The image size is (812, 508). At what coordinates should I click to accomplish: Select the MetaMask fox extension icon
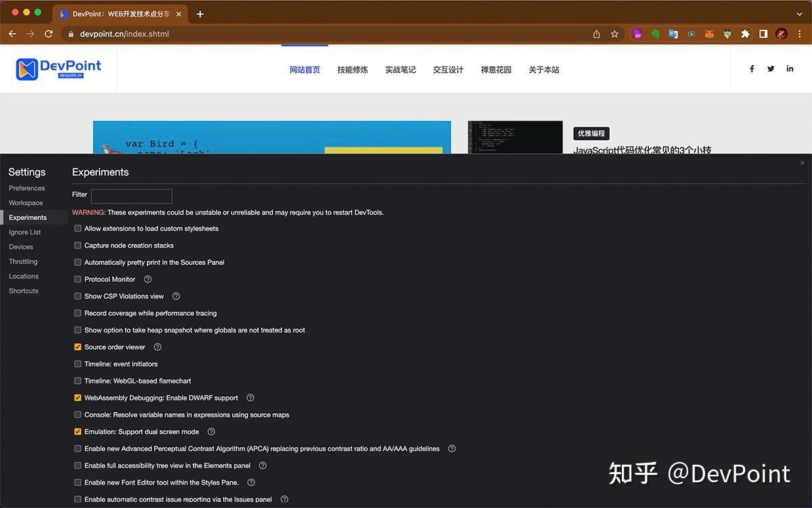[709, 34]
